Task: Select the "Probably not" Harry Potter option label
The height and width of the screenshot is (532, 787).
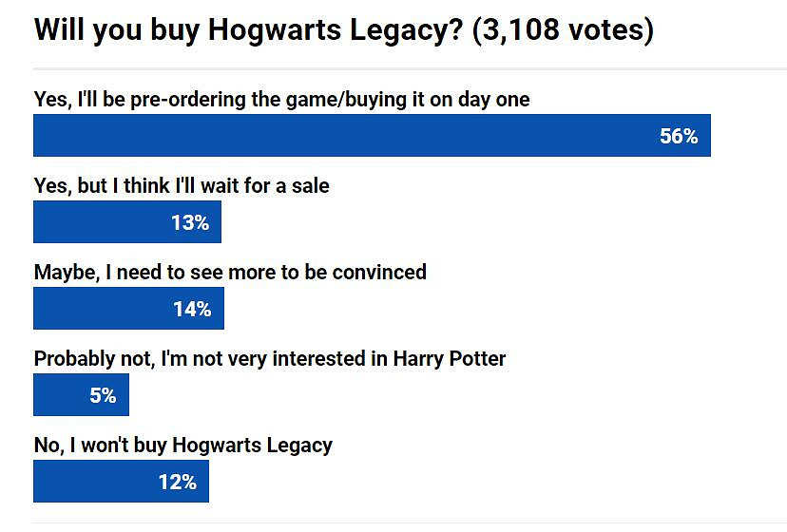Action: [x=270, y=358]
